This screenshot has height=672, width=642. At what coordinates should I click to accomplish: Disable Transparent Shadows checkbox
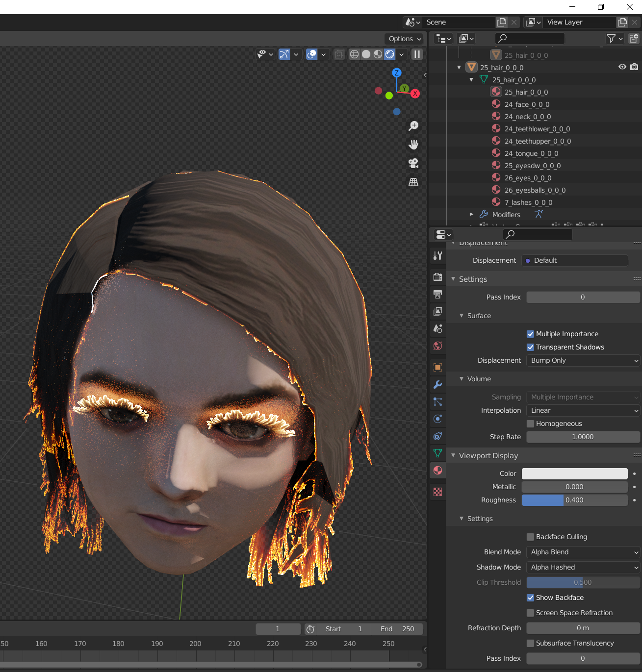pyautogui.click(x=530, y=347)
